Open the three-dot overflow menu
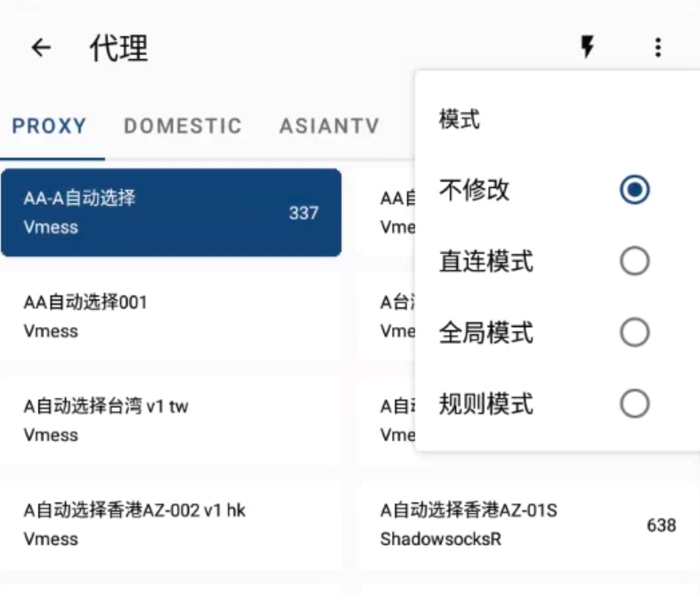 coord(658,47)
